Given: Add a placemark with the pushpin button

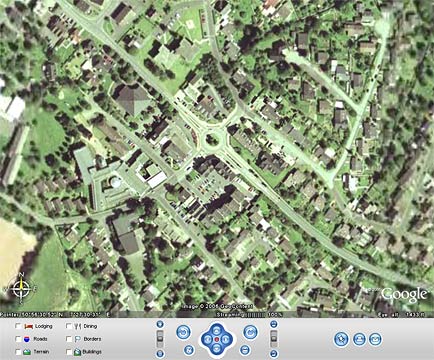Looking at the screenshot, I should pyautogui.click(x=341, y=339).
